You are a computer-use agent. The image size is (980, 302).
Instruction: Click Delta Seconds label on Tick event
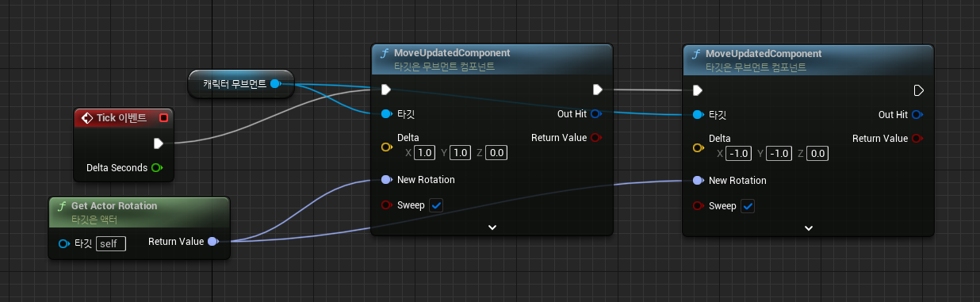click(117, 168)
